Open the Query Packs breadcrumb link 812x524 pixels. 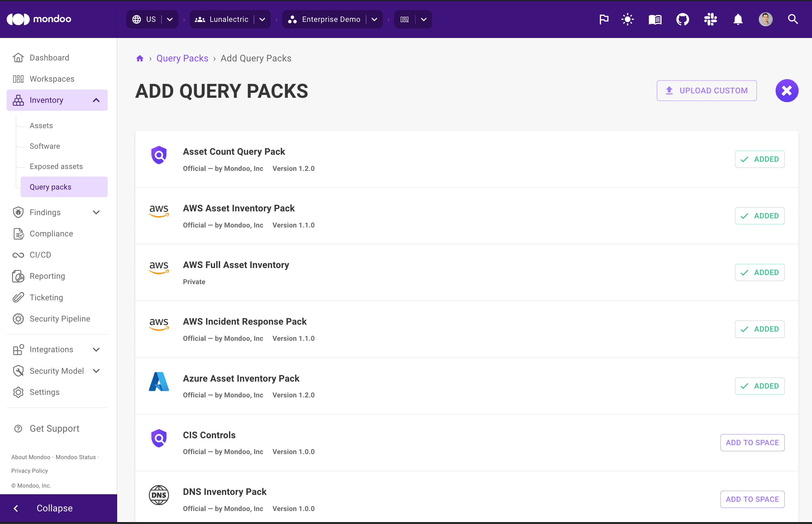coord(182,58)
